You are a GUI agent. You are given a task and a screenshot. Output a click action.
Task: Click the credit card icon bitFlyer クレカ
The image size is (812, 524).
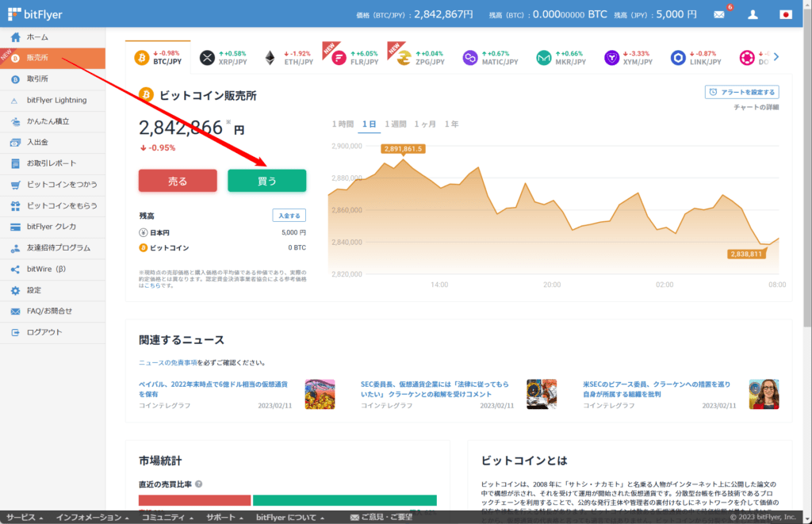coord(16,227)
